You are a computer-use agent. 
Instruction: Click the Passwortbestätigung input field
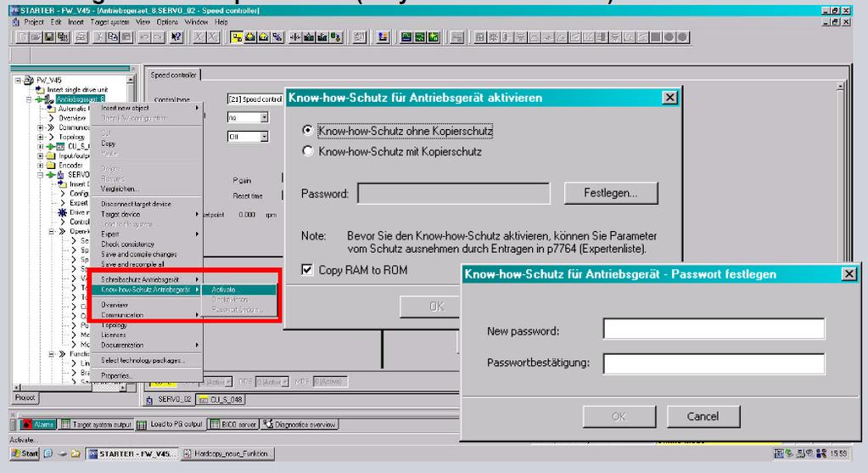tap(714, 364)
